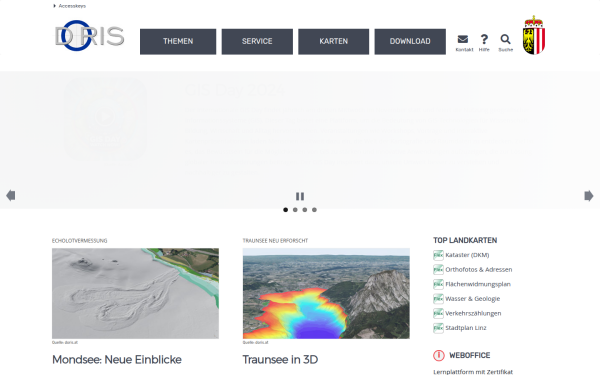Open Lernplattform mit Zertifikat link
This screenshot has width=600, height=375.
coord(473,372)
